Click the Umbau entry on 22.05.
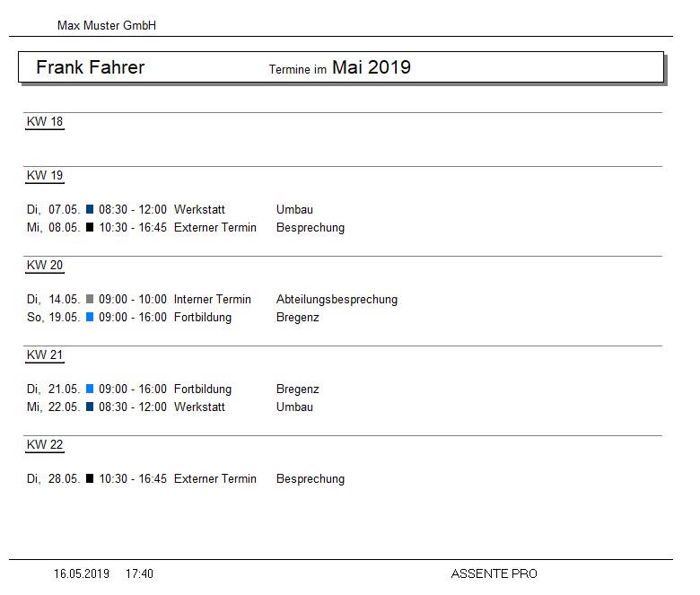The image size is (700, 595). point(294,407)
